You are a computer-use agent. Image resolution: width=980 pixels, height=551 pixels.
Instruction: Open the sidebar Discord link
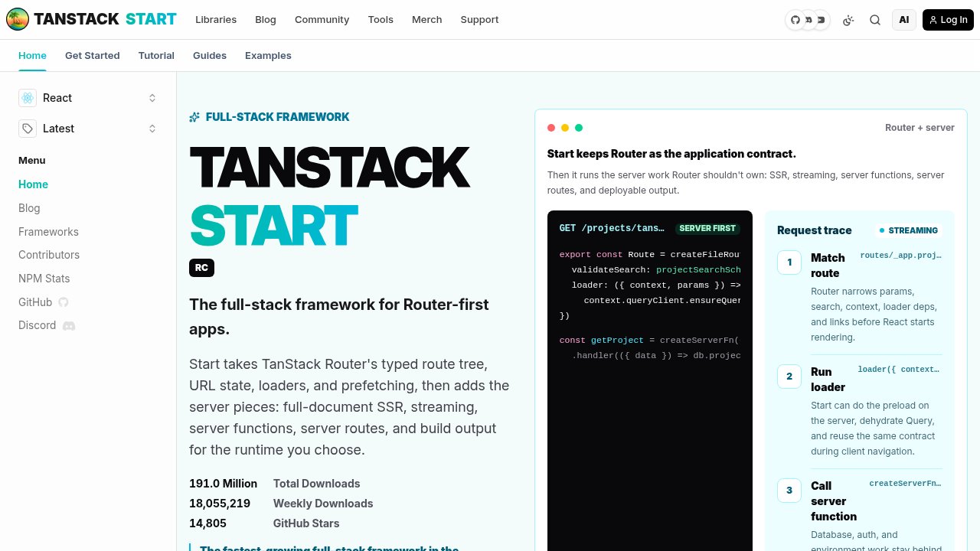pyautogui.click(x=47, y=325)
